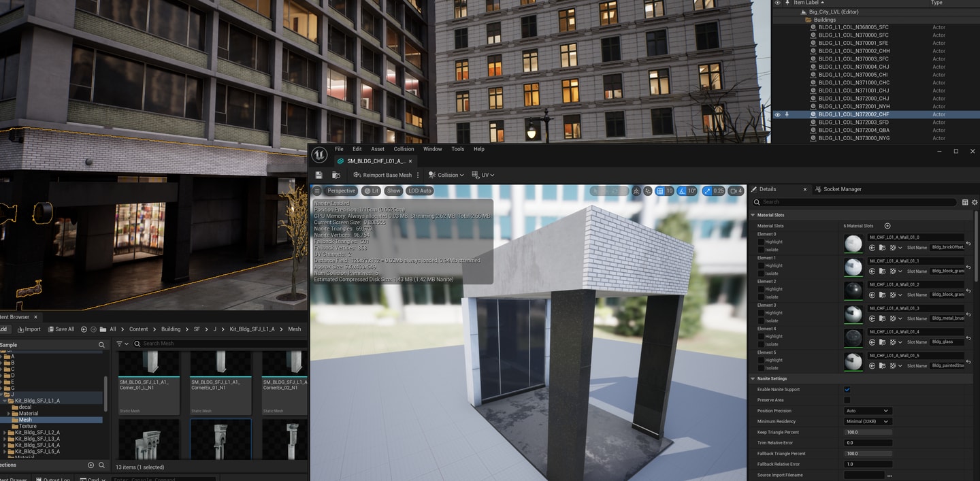This screenshot has width=980, height=481.
Task: Click Browse to asset icon beside Save
Action: click(336, 176)
